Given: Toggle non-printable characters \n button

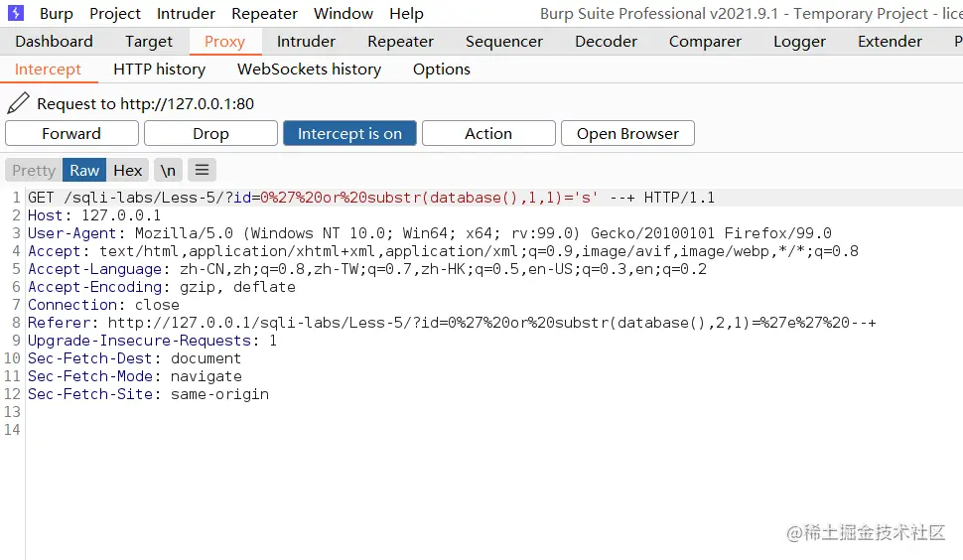Looking at the screenshot, I should click(168, 170).
